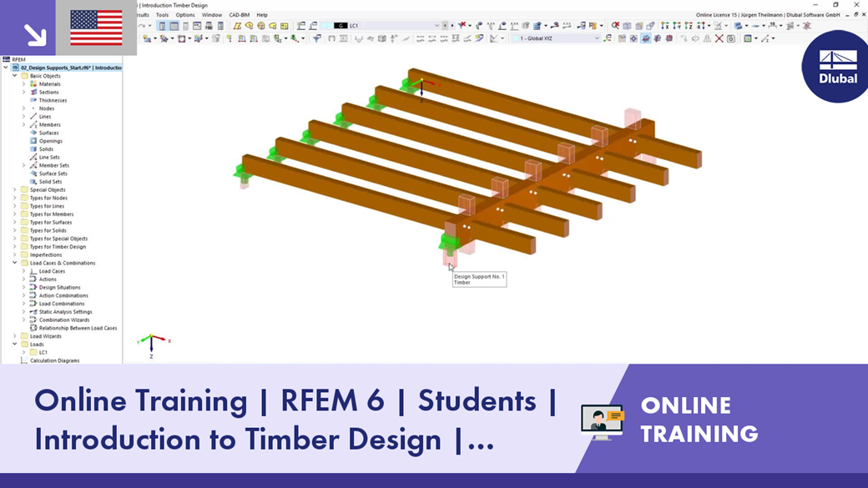Click the US flag language thumbnail

click(96, 28)
